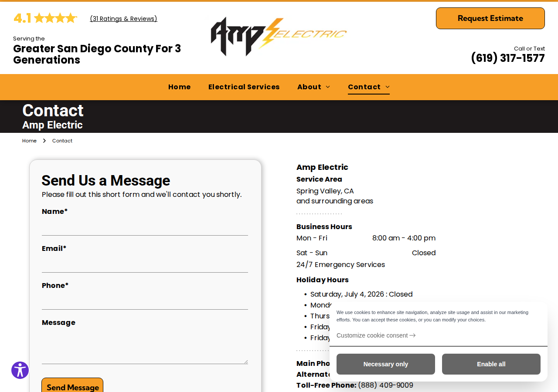The image size is (558, 392).
Task: Click Home breadcrumb link
Action: click(29, 141)
